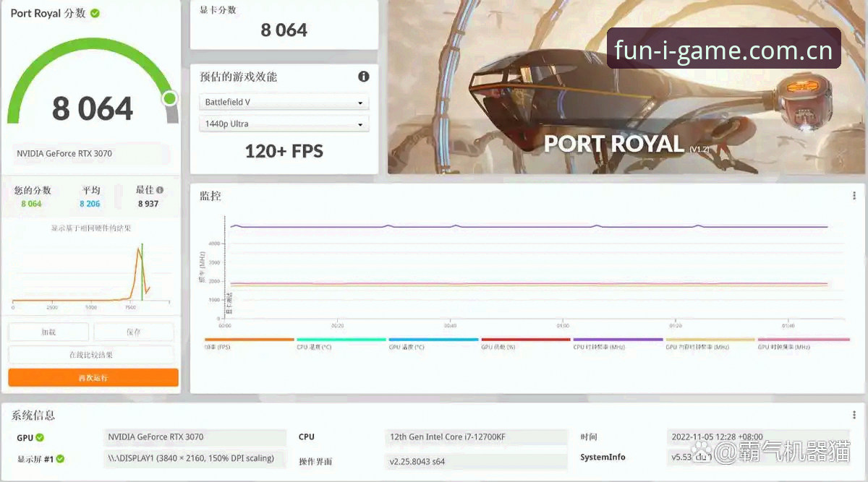868x482 pixels.
Task: Click the \\.\DISPLAY1 (3840 × 2160) display field
Action: click(195, 458)
